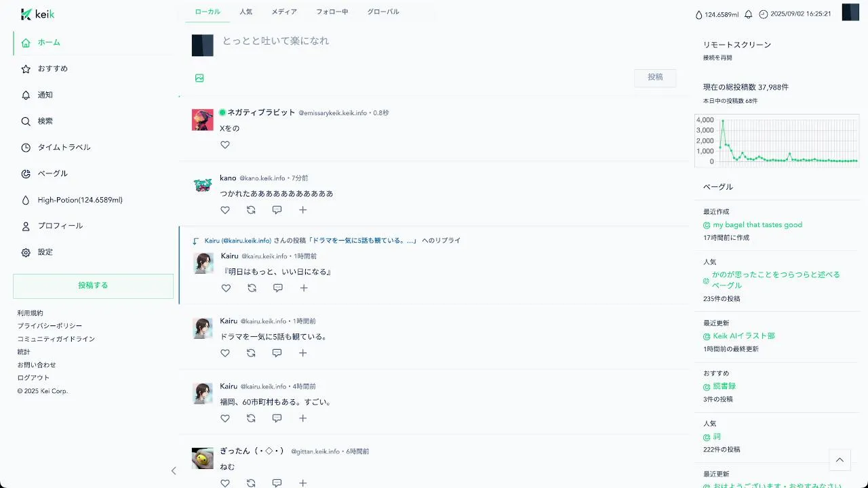The height and width of the screenshot is (488, 868).
Task: Open タイムトラベル in the sidebar
Action: pyautogui.click(x=64, y=147)
